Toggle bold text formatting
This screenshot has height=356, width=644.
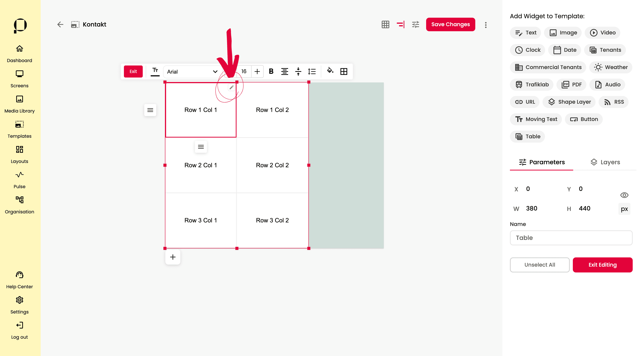271,72
